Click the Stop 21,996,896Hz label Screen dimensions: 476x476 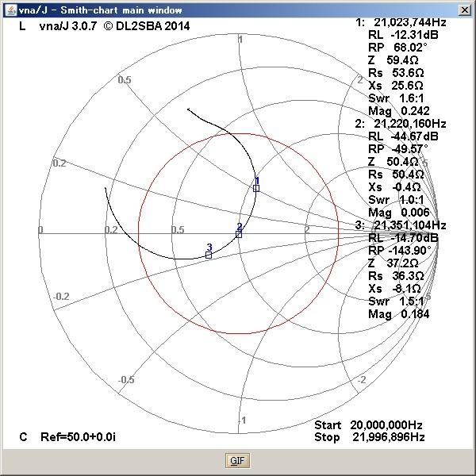tap(369, 437)
